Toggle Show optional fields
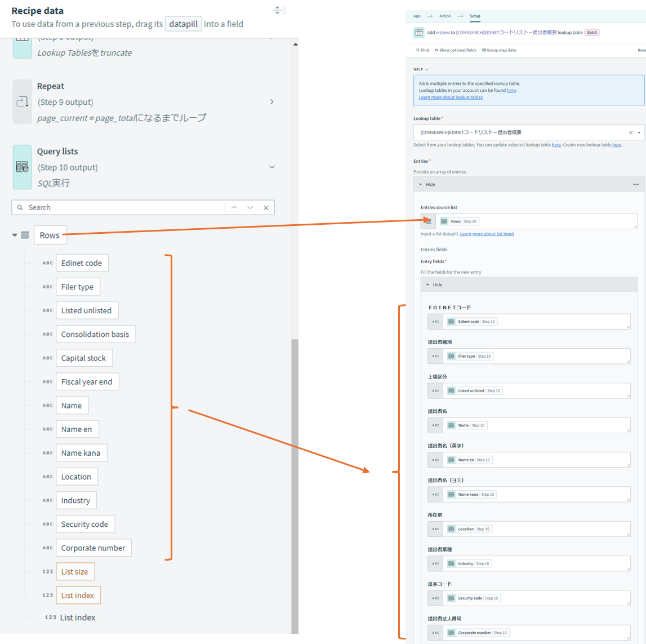The width and height of the screenshot is (646, 644). click(455, 50)
